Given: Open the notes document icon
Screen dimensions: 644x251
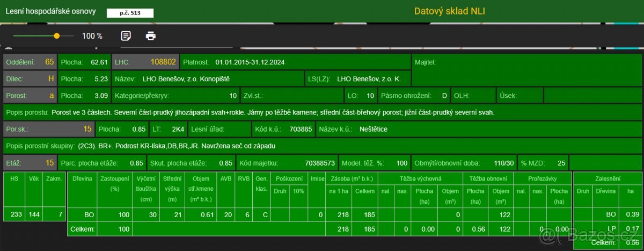Looking at the screenshot, I should 126,36.
